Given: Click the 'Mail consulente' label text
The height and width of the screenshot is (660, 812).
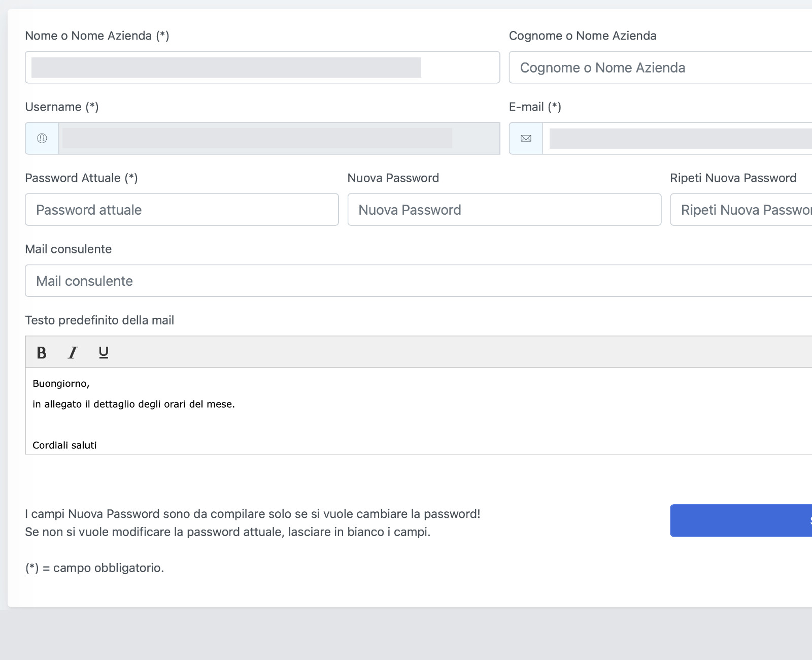Looking at the screenshot, I should 69,249.
